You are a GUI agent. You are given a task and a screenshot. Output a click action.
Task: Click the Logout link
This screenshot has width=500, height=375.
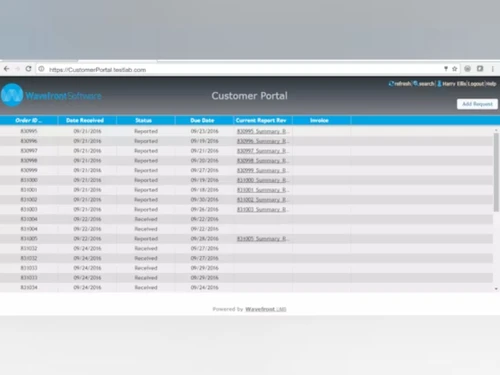476,84
